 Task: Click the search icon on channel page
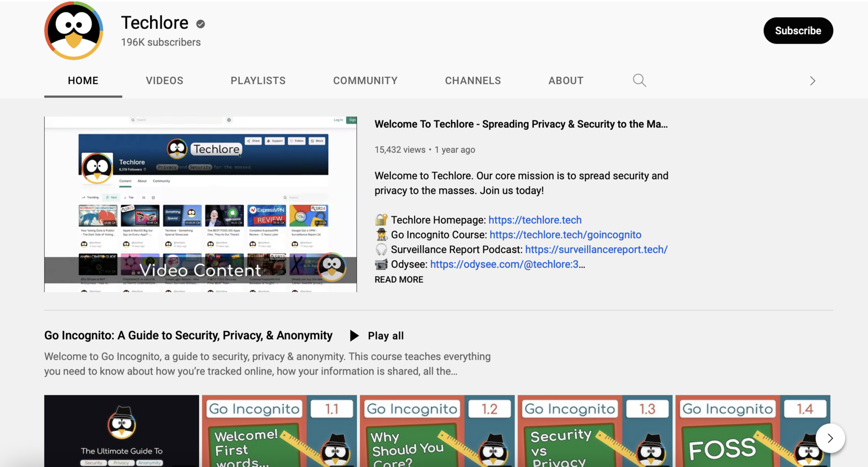click(639, 80)
